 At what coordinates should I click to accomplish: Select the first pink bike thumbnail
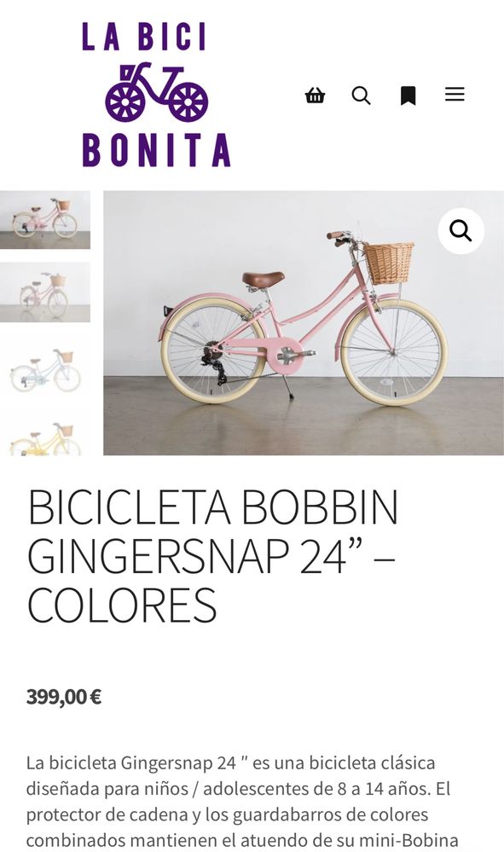(x=45, y=219)
